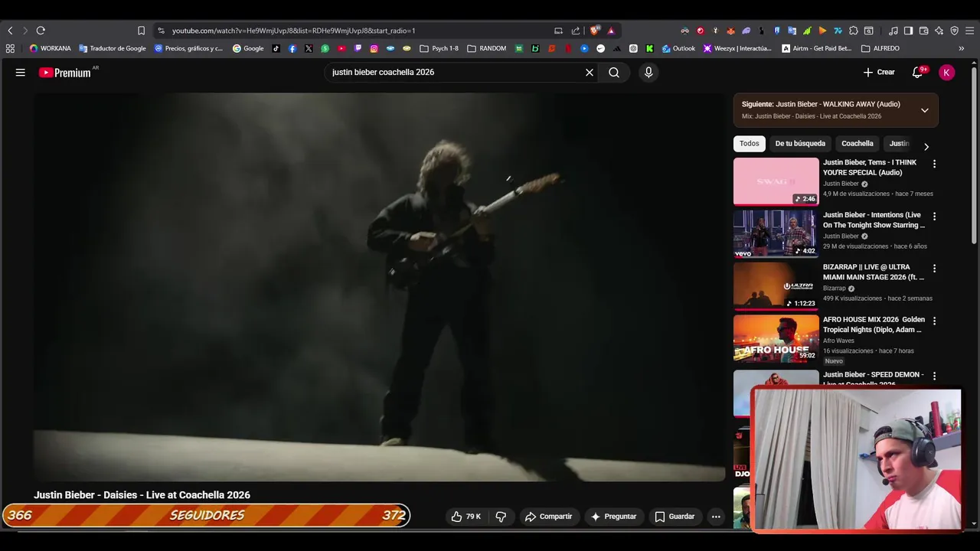Like the video with 79 K button

(x=465, y=517)
